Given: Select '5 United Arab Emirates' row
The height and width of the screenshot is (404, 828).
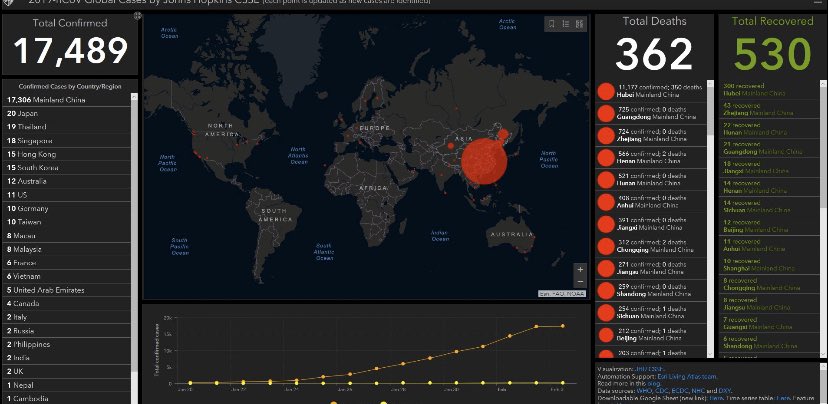Looking at the screenshot, I should point(67,290).
